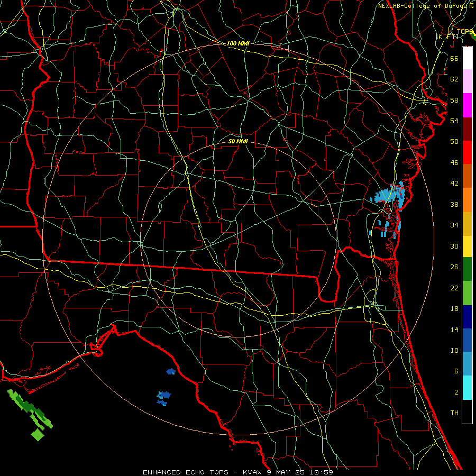Click the legend value '66'
476x476 pixels.
pos(454,58)
